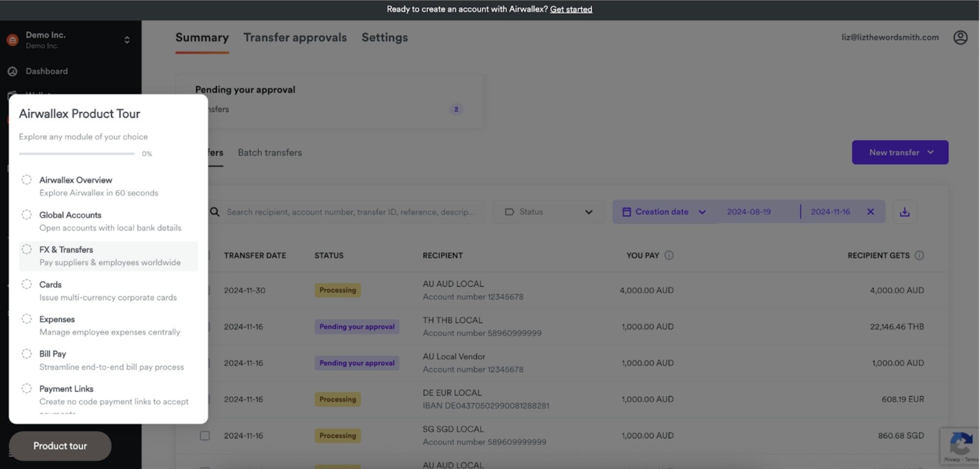Expand the New transfer dropdown arrow

931,152
